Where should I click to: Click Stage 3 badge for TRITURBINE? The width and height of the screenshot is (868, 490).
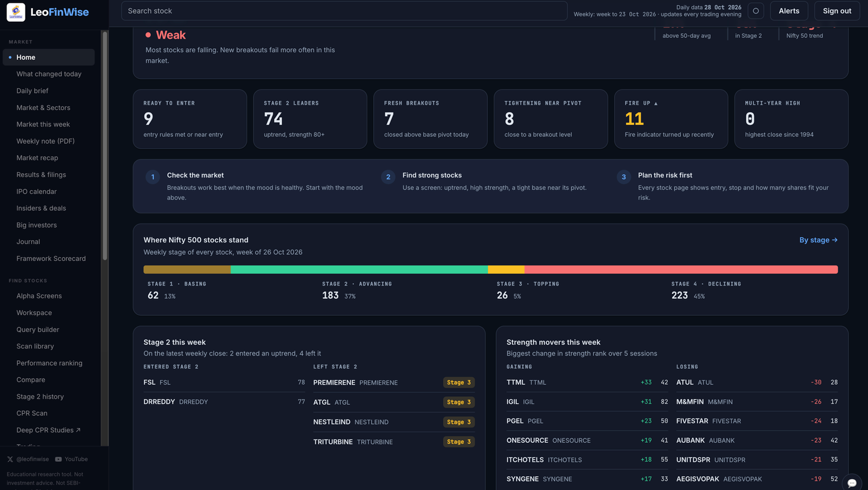click(459, 442)
